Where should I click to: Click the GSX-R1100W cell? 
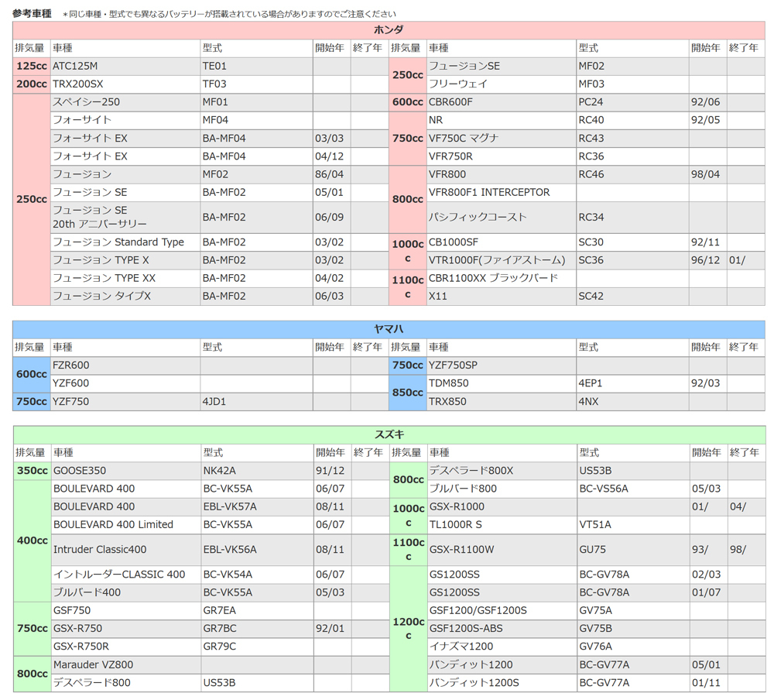(502, 550)
